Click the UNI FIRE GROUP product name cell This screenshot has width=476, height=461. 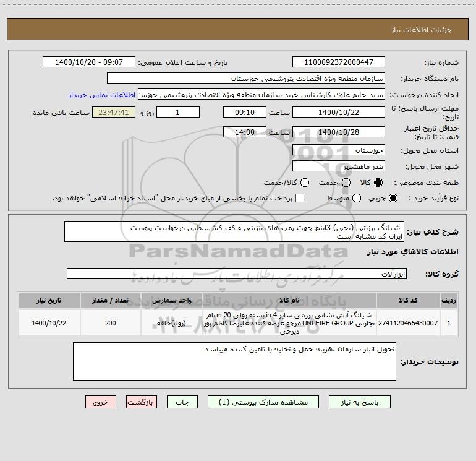click(x=289, y=323)
